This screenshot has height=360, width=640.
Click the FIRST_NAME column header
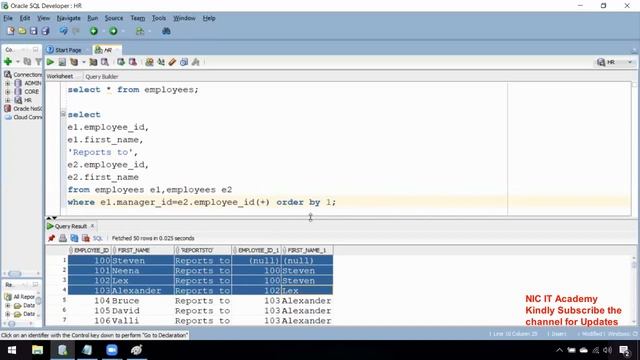click(142, 250)
